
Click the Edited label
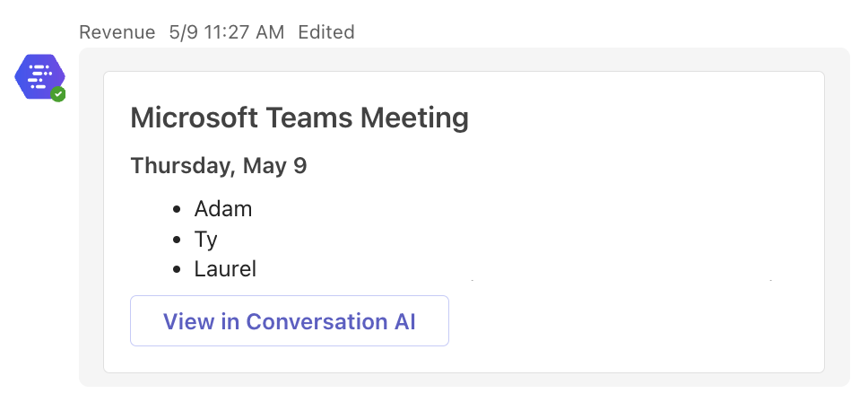(326, 32)
